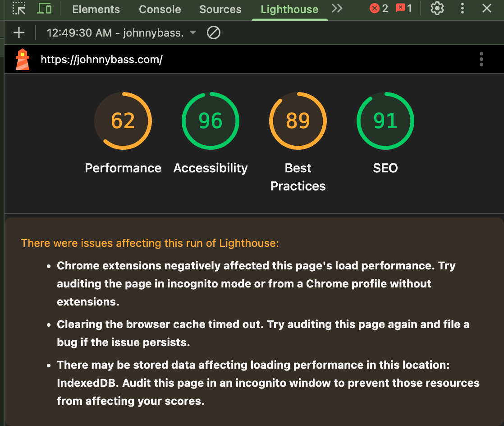Open the Console tab
Screen dimensions: 504x426
(x=160, y=9)
